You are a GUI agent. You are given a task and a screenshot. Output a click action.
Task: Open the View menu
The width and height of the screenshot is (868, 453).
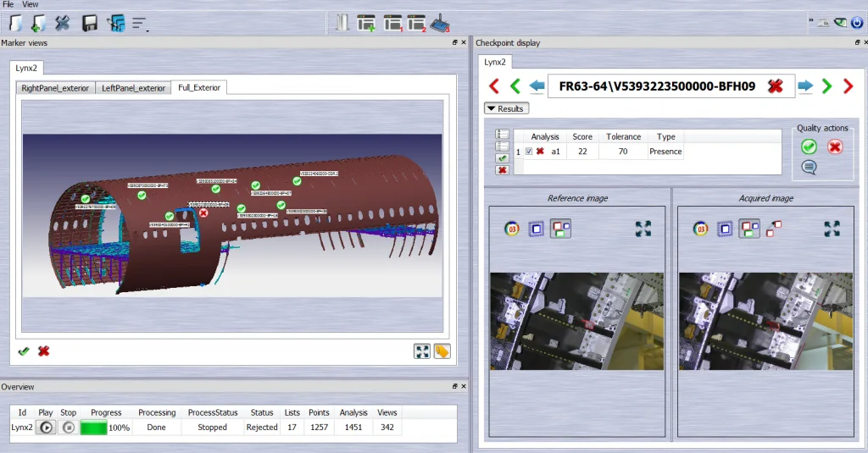pyautogui.click(x=30, y=4)
